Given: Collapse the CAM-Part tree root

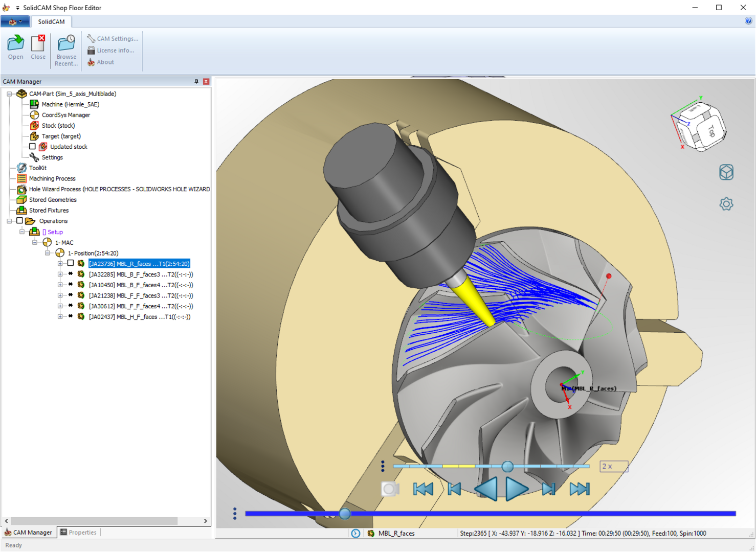Looking at the screenshot, I should 9,94.
